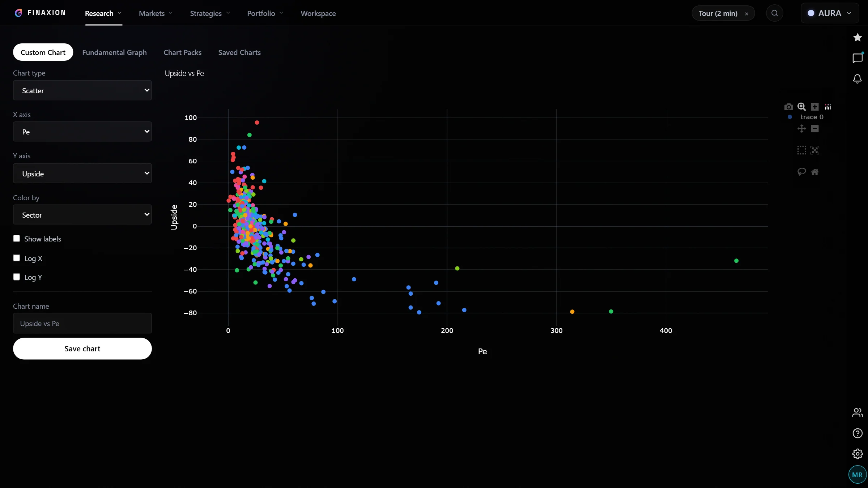The image size is (868, 488).
Task: Open the Portfolio menu
Action: coord(265,13)
